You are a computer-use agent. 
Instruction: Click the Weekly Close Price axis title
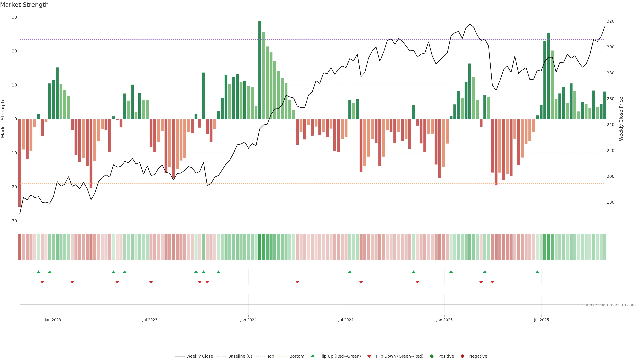(x=621, y=119)
